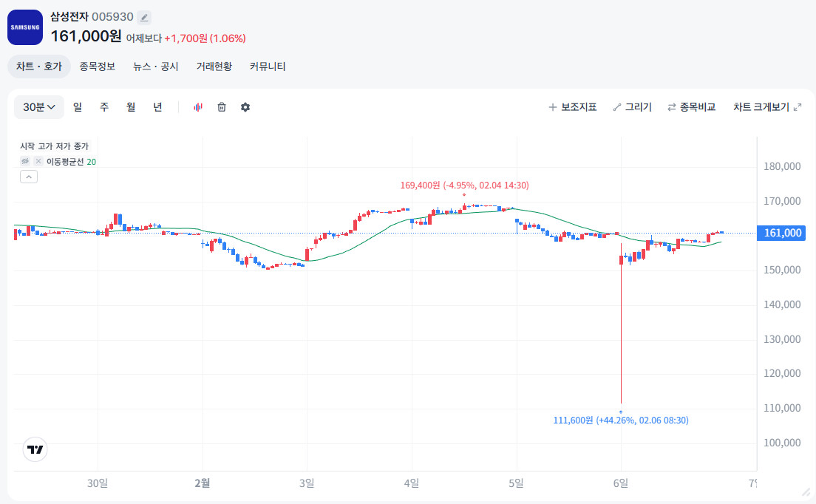The image size is (816, 504).
Task: Click the TradingView logo on chart
Action: pyautogui.click(x=35, y=449)
